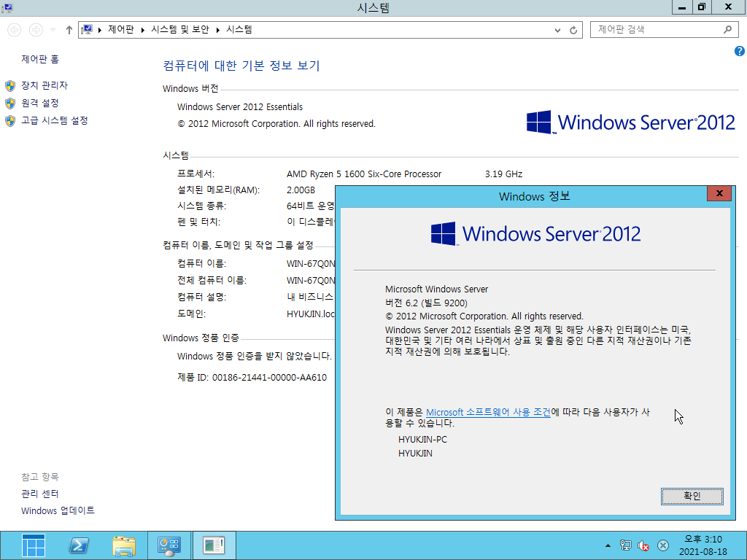Minimize the 시스템 window
This screenshot has width=747, height=560.
[x=682, y=7]
